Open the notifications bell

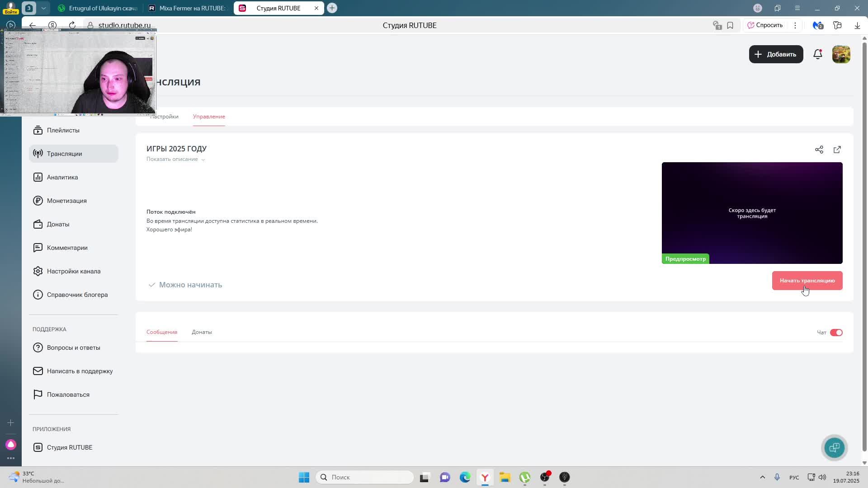[x=817, y=54]
